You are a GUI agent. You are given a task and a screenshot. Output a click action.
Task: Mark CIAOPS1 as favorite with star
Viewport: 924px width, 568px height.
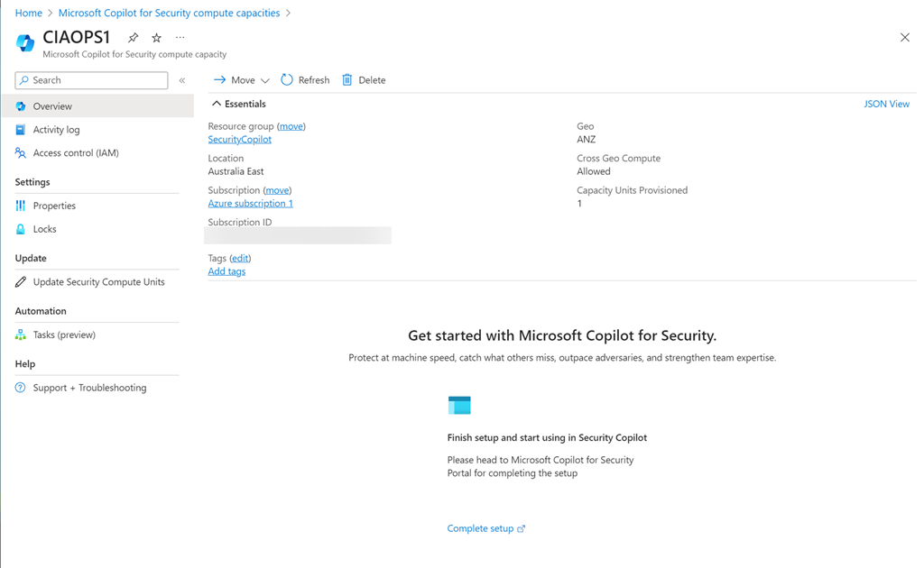tap(156, 38)
